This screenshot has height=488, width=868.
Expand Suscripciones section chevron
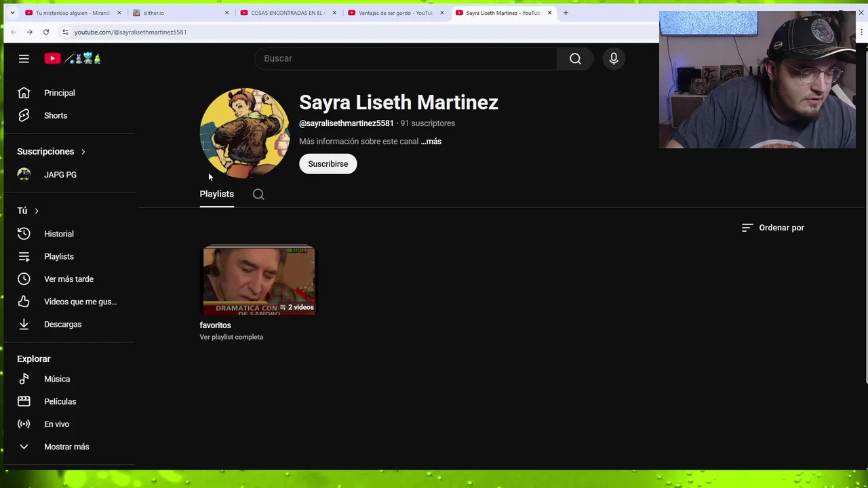tap(83, 152)
